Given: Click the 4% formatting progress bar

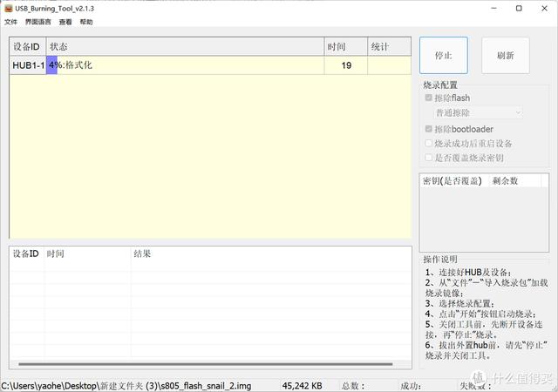Looking at the screenshot, I should [x=52, y=65].
